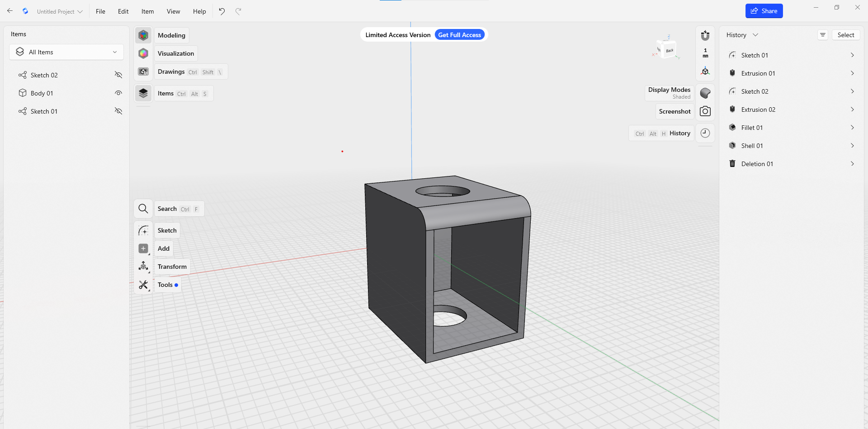Click the 1 mm grid unit icon
This screenshot has width=868, height=429.
705,53
